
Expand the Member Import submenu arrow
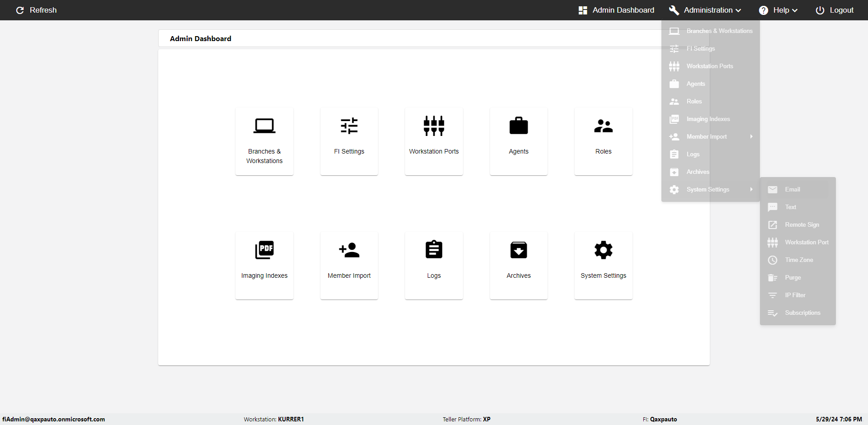click(751, 136)
